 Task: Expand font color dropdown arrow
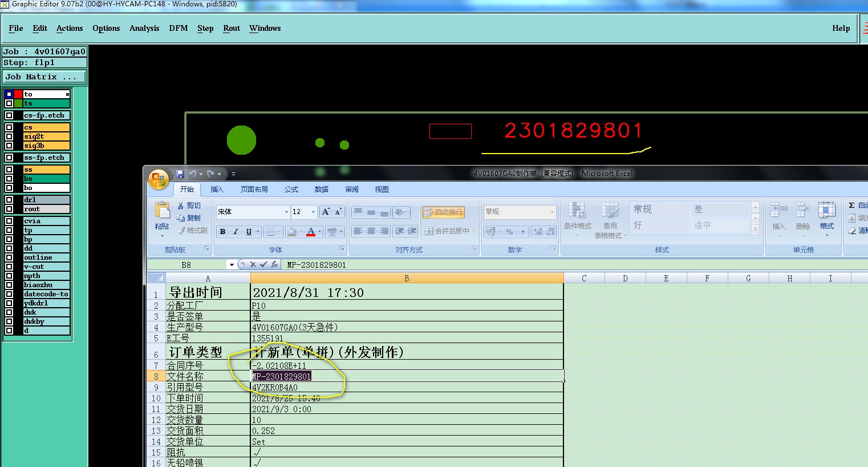pyautogui.click(x=319, y=232)
